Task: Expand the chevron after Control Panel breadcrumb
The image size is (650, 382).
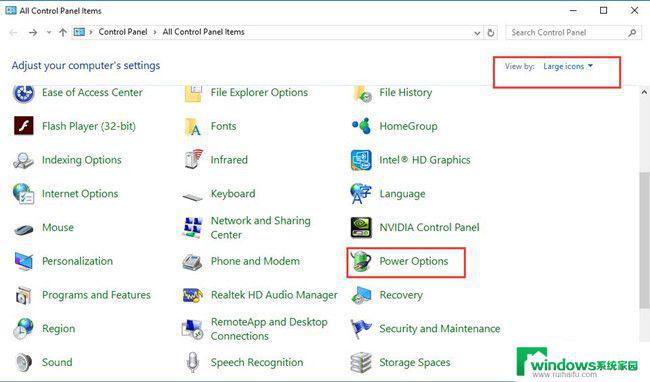Action: pyautogui.click(x=155, y=32)
